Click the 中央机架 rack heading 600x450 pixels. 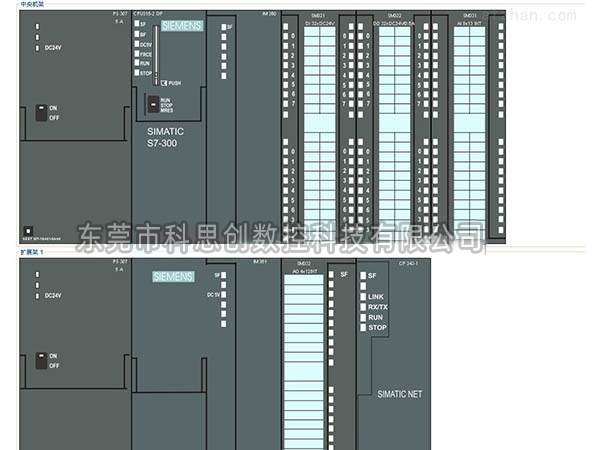(32, 4)
